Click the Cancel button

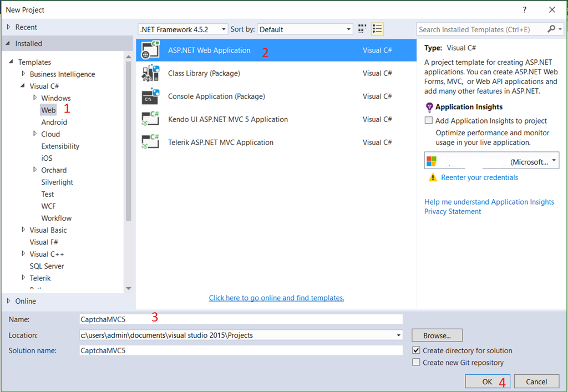(536, 381)
